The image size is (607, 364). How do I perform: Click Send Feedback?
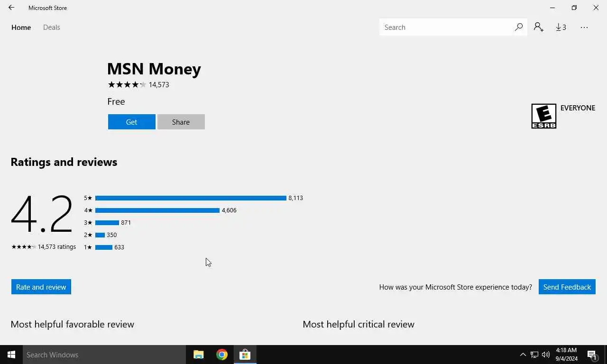click(567, 287)
